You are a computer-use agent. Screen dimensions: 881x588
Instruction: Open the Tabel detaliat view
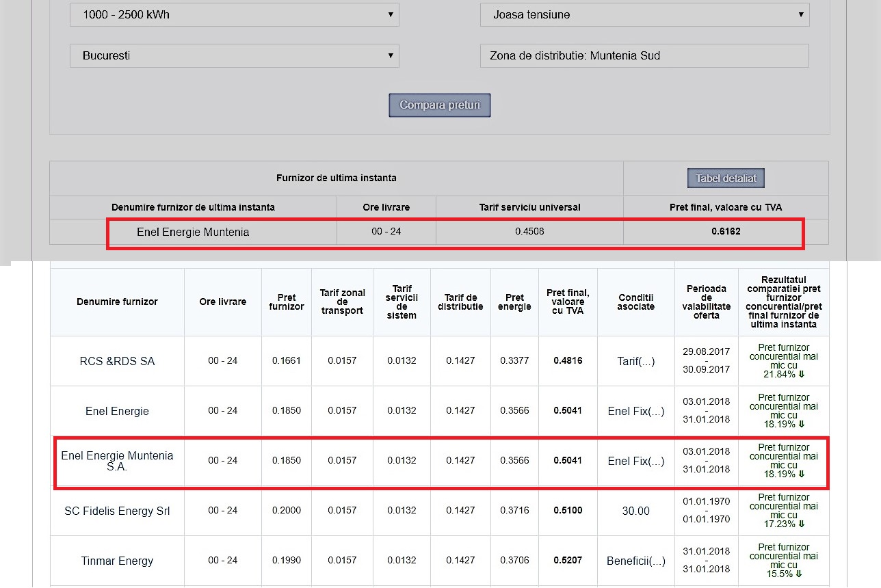(726, 178)
